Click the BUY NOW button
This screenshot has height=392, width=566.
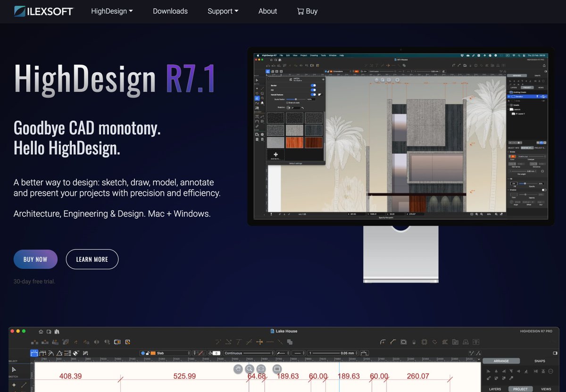click(35, 259)
